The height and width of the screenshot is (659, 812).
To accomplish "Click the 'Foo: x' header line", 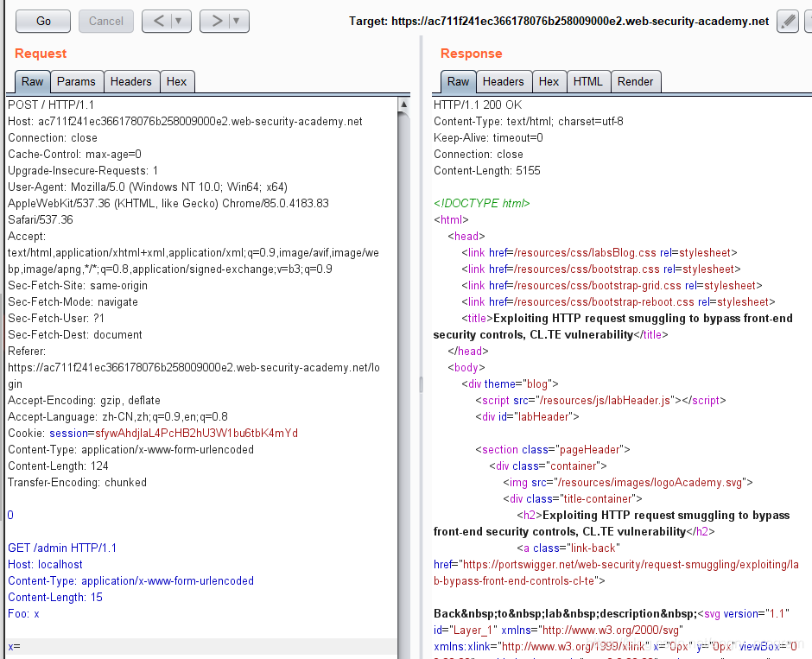I will point(23,613).
